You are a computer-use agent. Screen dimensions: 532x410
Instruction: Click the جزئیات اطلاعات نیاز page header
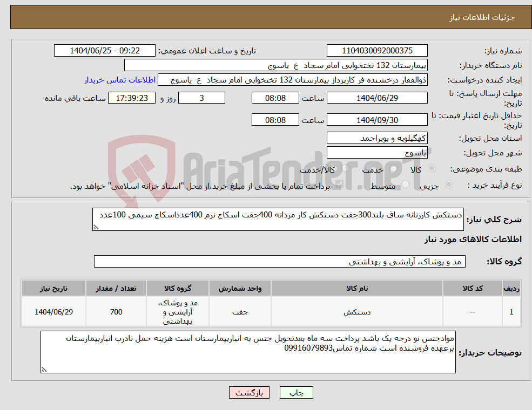click(x=482, y=17)
